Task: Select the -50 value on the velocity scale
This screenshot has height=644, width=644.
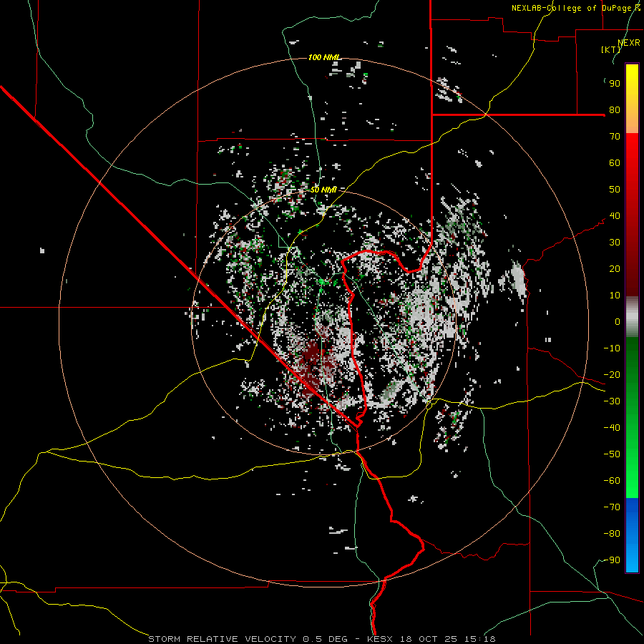Action: coord(612,454)
